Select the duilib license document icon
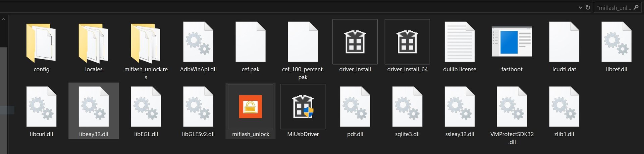Image resolution: width=644 pixels, height=154 pixels. 460,42
